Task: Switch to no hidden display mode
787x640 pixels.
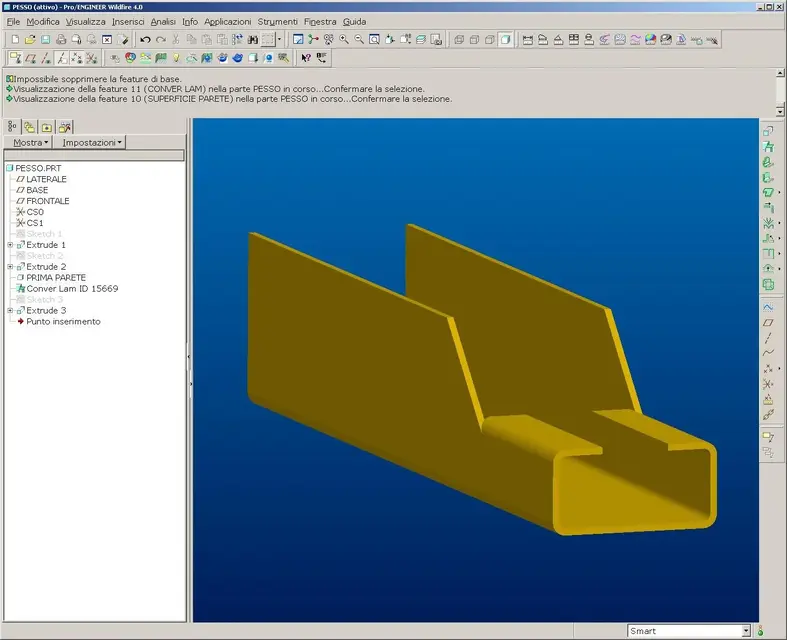Action: tap(490, 40)
